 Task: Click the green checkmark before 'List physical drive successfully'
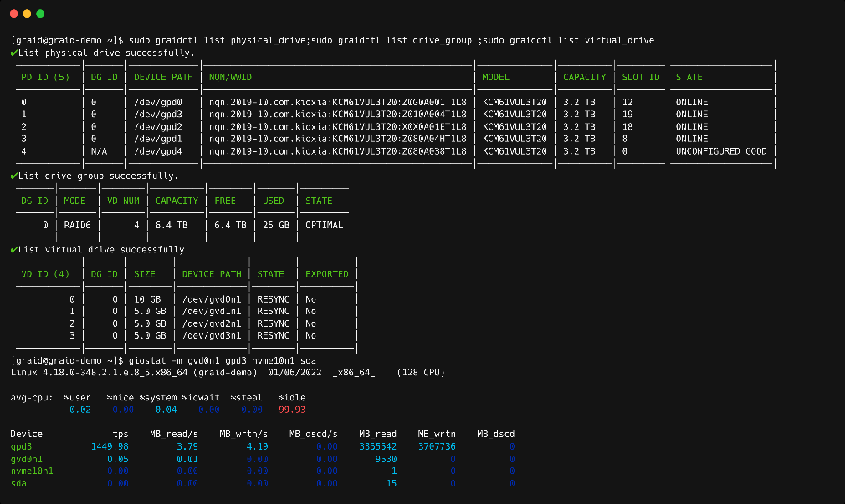tap(15, 52)
